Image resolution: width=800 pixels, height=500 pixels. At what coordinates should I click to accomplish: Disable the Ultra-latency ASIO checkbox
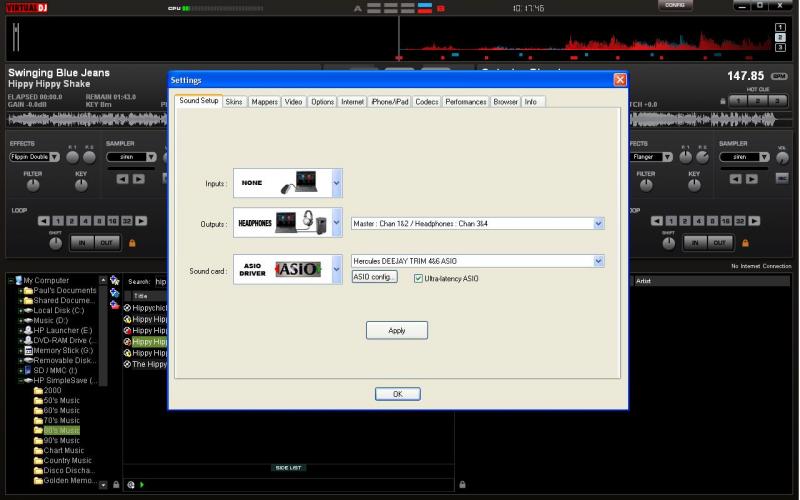[419, 278]
